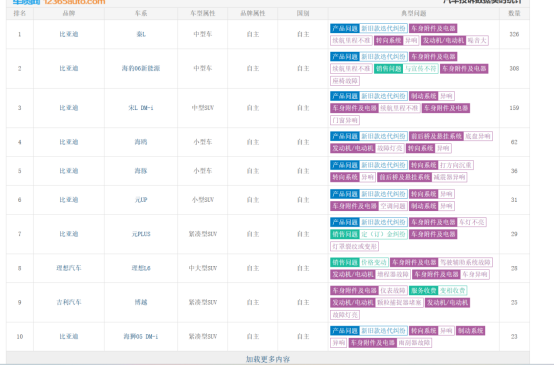Click 续航里程不准 tag in 秦L row
The width and height of the screenshot is (554, 366).
tap(351, 41)
